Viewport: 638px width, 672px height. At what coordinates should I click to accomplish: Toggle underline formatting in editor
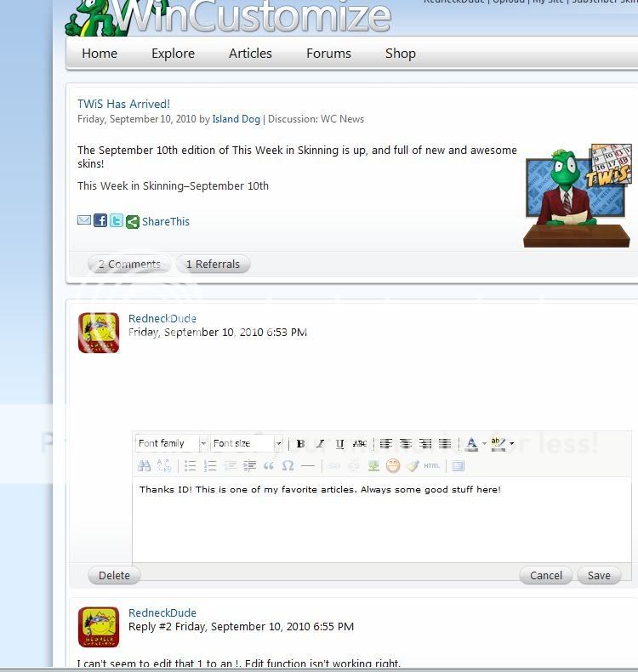pyautogui.click(x=340, y=443)
